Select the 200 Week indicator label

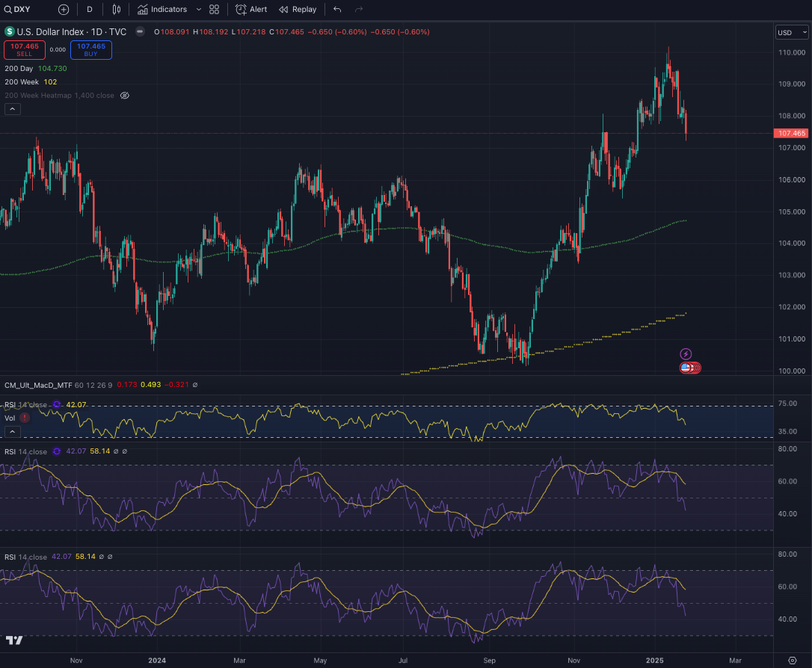coord(21,81)
